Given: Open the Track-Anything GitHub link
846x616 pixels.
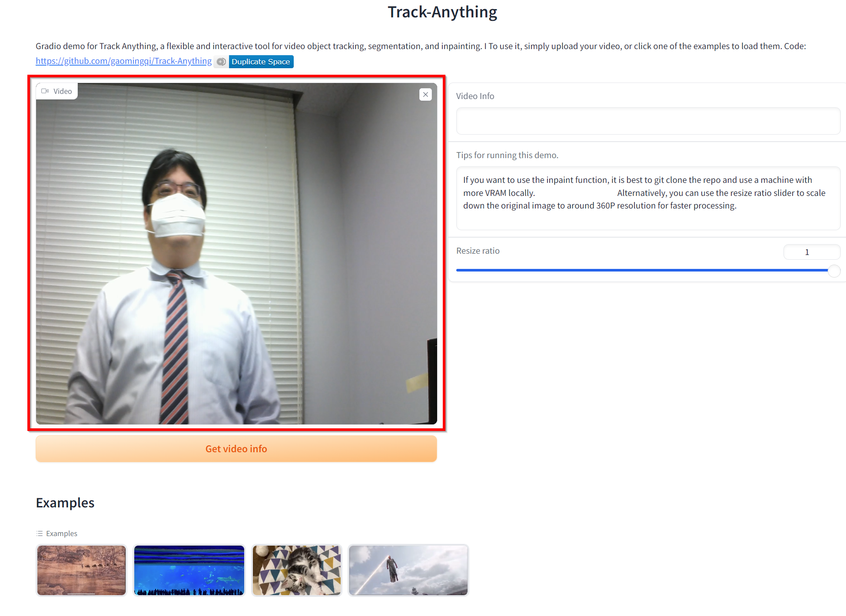Looking at the screenshot, I should (123, 61).
